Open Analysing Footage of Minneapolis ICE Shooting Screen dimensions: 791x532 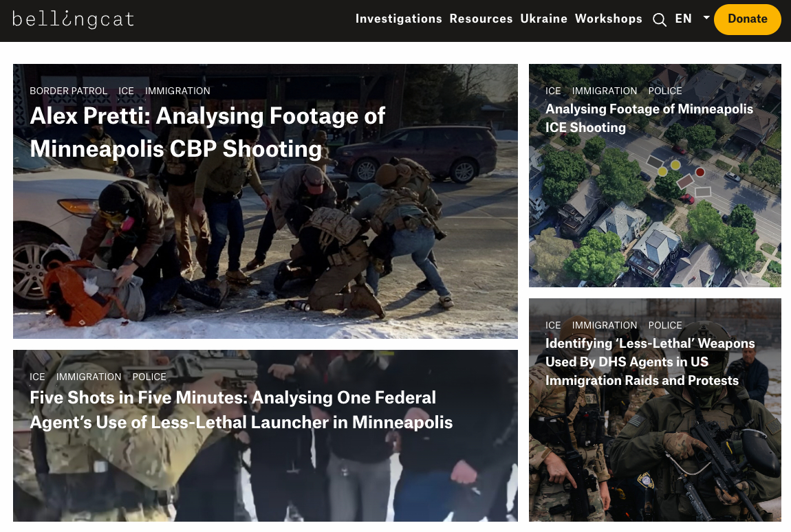[649, 118]
